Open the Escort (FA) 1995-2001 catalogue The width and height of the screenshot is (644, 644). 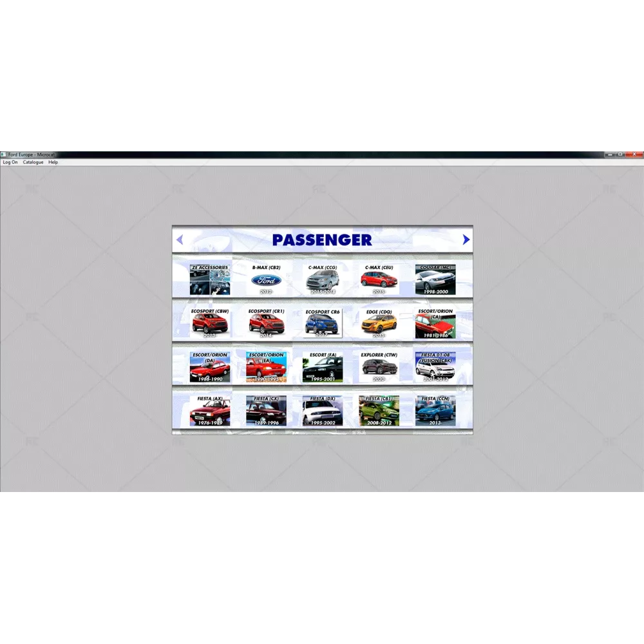click(x=323, y=367)
